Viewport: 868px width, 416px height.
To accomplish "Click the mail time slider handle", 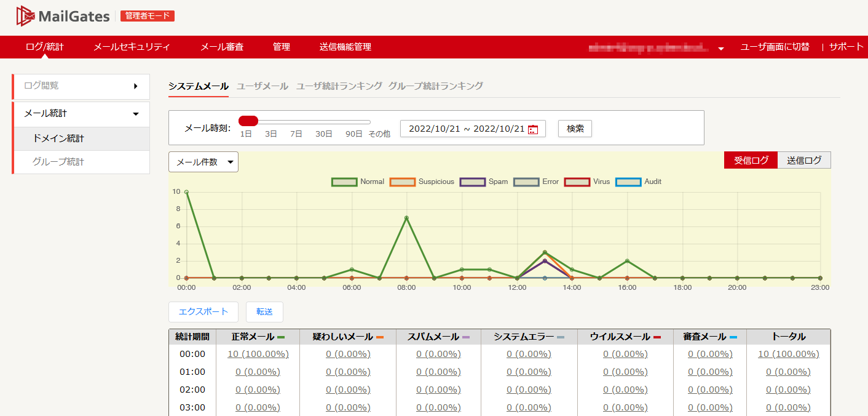I will [248, 121].
